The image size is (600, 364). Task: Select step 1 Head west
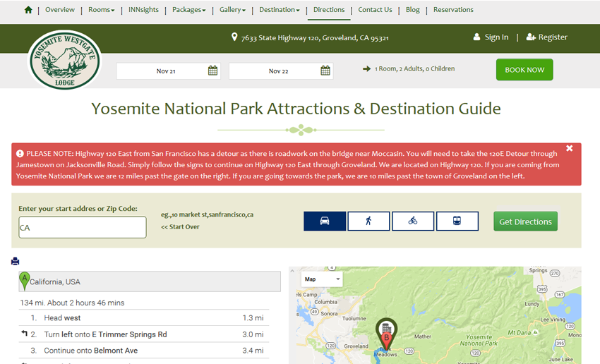pos(144,317)
